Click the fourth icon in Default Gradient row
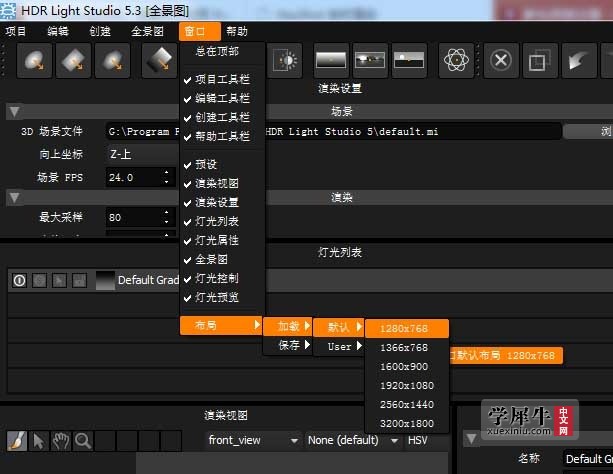The image size is (613, 474). click(79, 280)
